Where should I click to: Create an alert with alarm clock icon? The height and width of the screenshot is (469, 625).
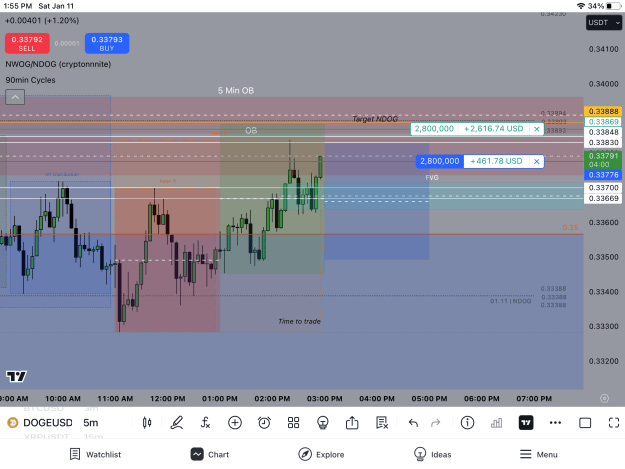pyautogui.click(x=264, y=423)
